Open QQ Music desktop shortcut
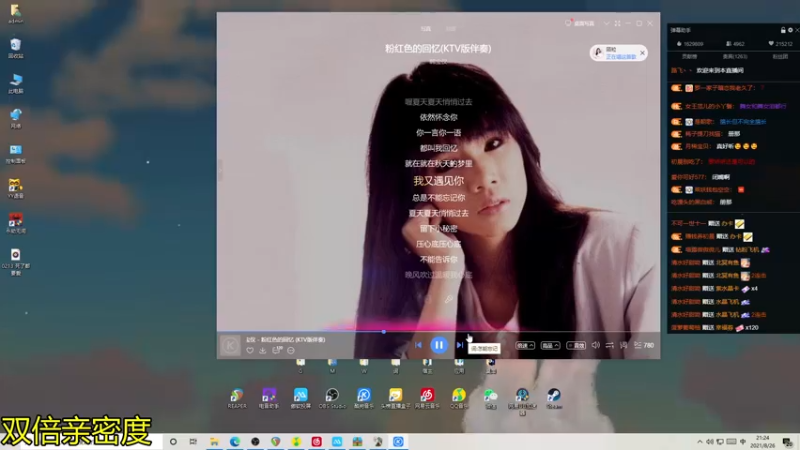 point(459,398)
